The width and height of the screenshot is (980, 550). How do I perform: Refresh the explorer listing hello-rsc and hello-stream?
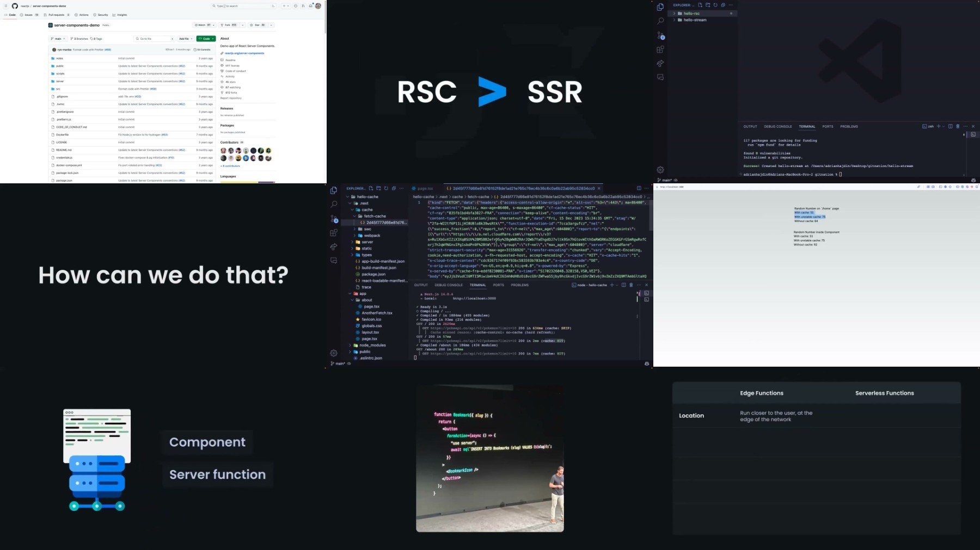[715, 5]
